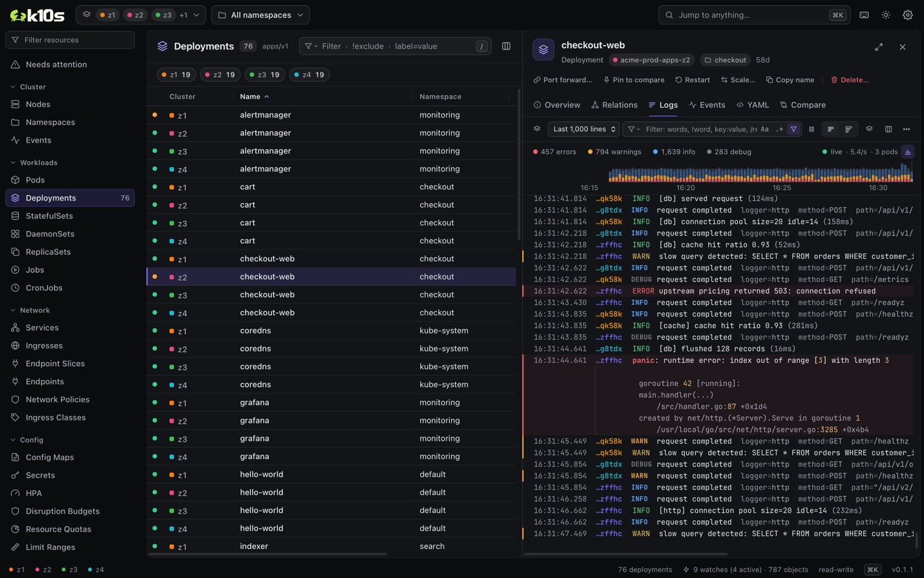Open the YAML tab
The width and height of the screenshot is (924, 578).
[x=753, y=105]
